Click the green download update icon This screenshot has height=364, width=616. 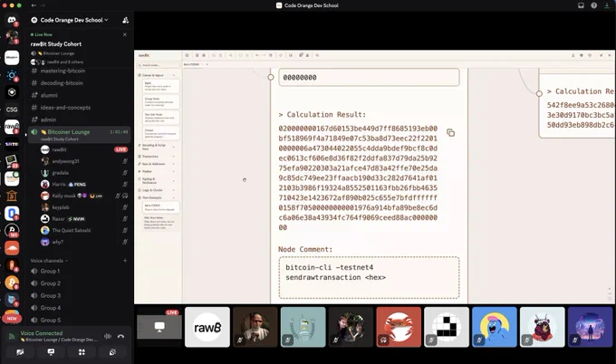[607, 5]
